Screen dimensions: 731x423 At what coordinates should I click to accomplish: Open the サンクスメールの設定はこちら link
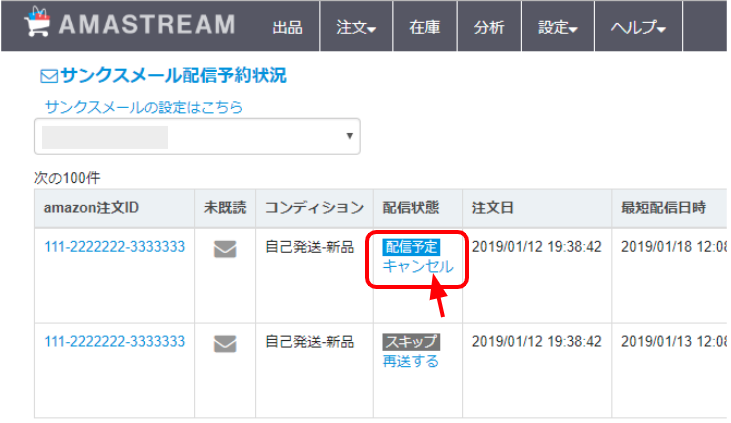click(x=144, y=107)
